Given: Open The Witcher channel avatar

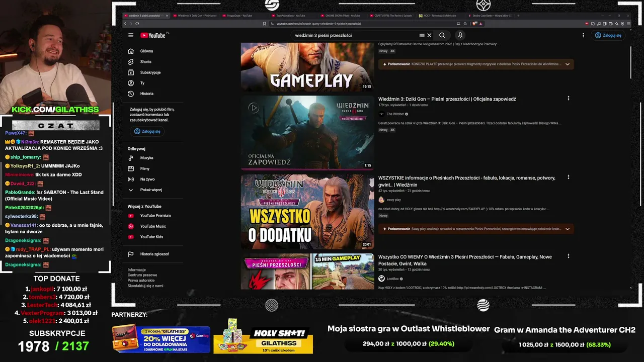Looking at the screenshot, I should pos(381,114).
